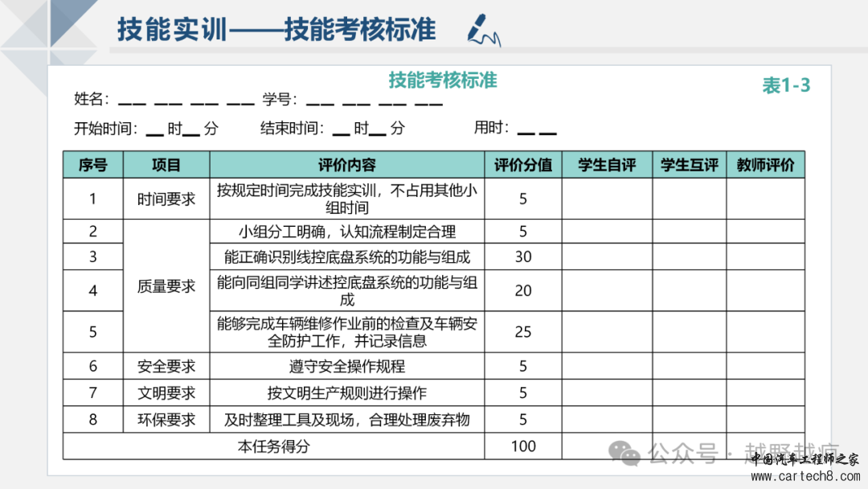Viewport: 868px width, 489px height.
Task: Click cell 按规定时间完成技能实训
Action: click(347, 199)
